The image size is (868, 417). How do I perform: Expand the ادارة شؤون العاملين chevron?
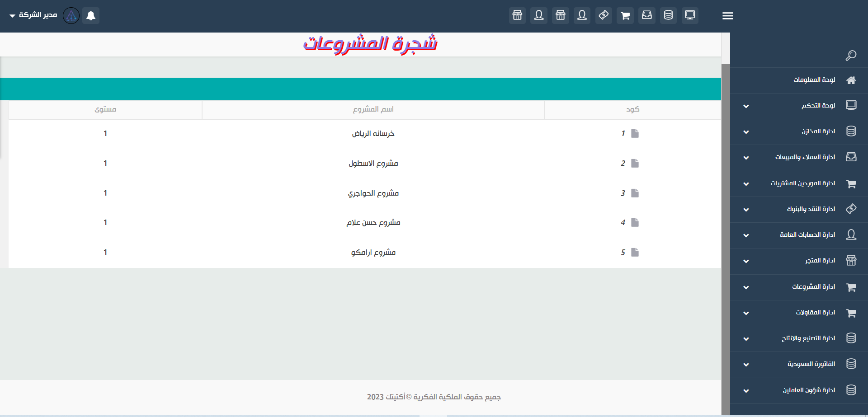point(746,391)
